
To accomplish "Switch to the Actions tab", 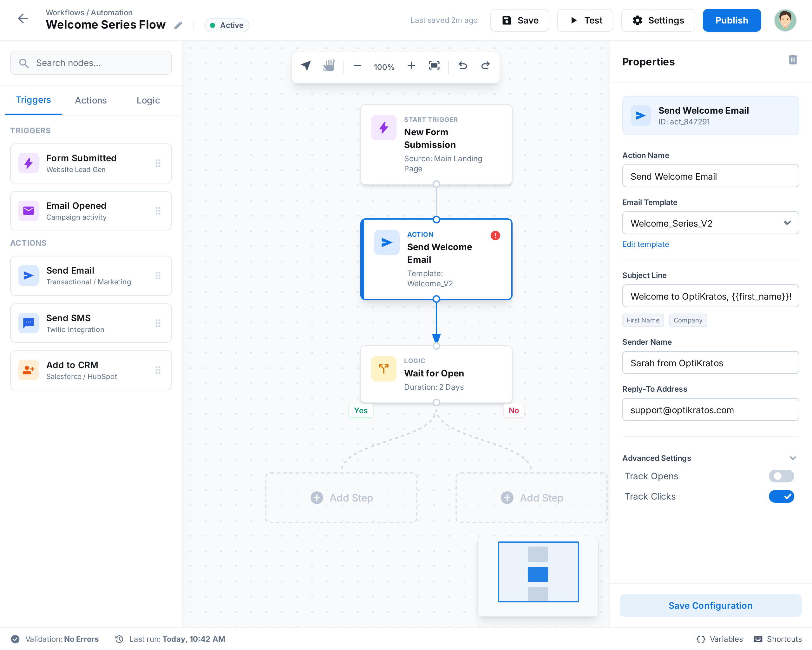I will [91, 100].
